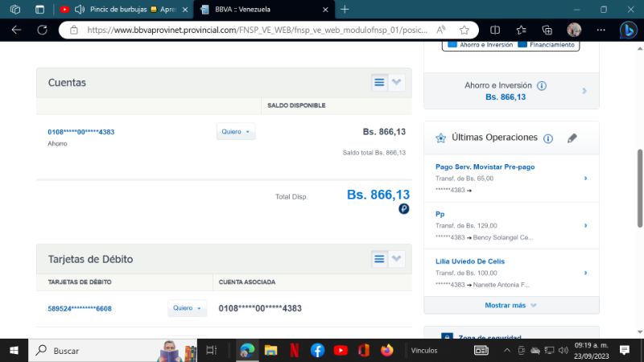Expand Ahorro e Inversión arrow

click(x=584, y=91)
